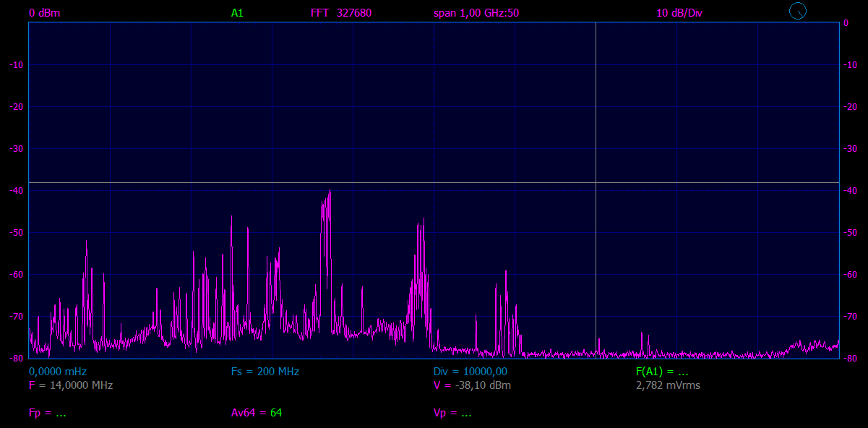The image size is (868, 428).
Task: Click the V = -38,10 dBm cursor level
Action: [472, 385]
